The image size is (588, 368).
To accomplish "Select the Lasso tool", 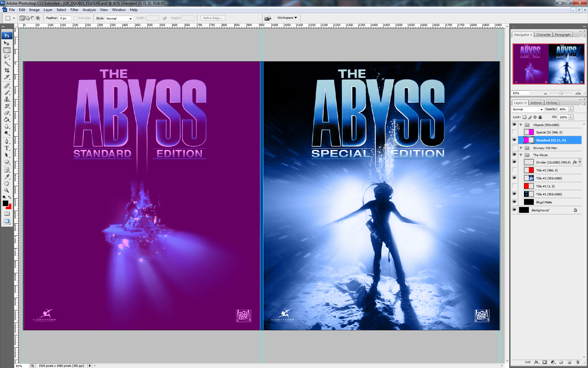I will [x=7, y=57].
